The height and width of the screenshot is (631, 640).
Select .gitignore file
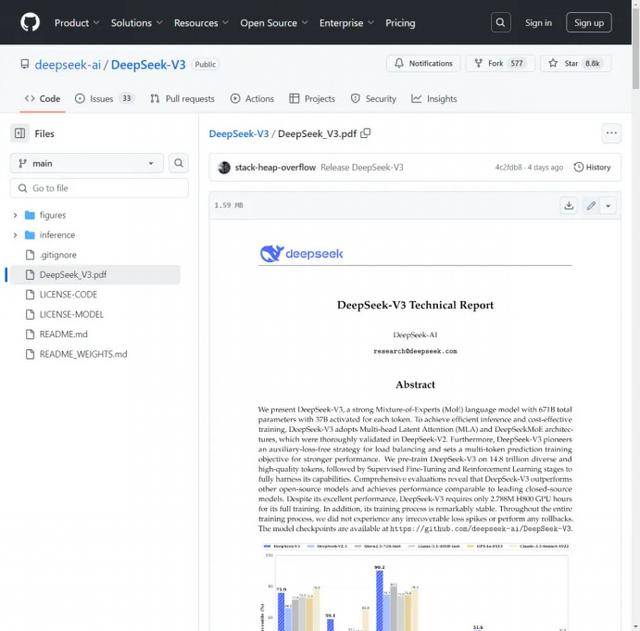58,255
